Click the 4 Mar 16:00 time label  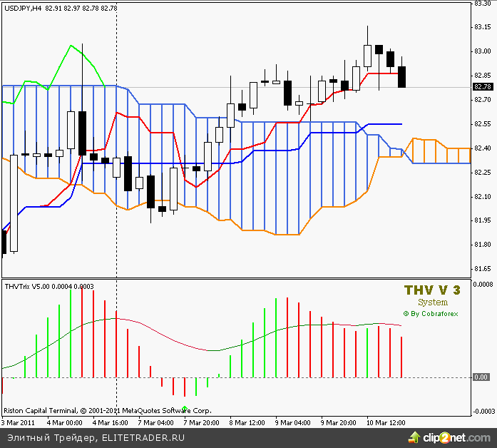tap(111, 422)
